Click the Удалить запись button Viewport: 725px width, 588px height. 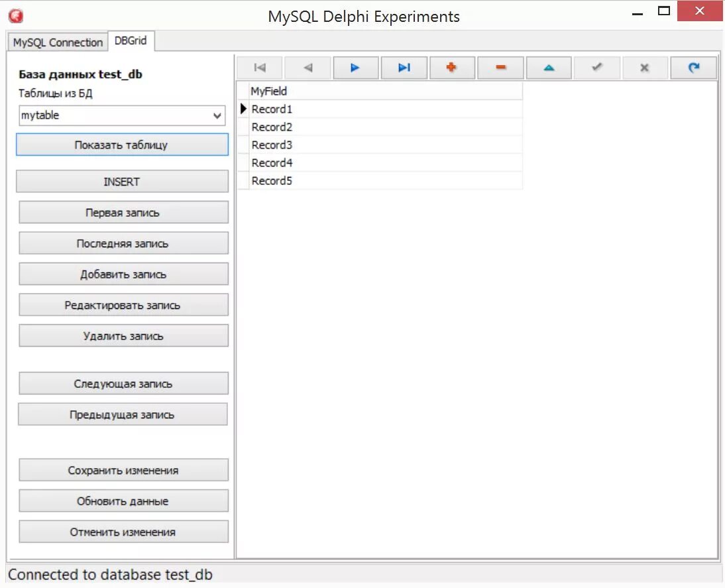[x=123, y=336]
